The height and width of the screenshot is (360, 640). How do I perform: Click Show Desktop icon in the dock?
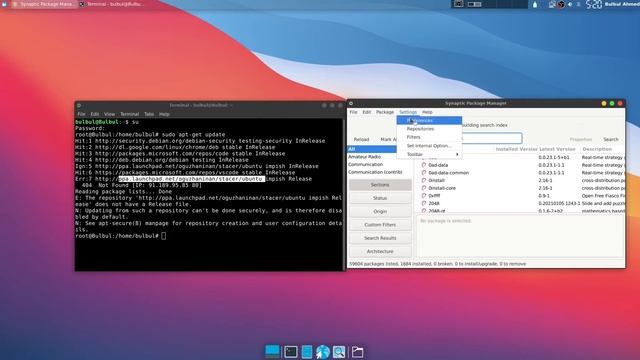pos(272,351)
